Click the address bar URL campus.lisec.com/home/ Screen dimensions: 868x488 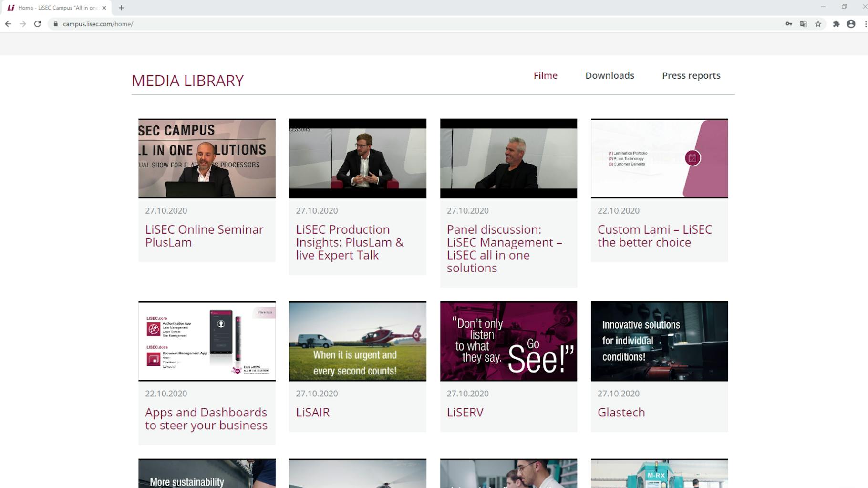pos(98,24)
